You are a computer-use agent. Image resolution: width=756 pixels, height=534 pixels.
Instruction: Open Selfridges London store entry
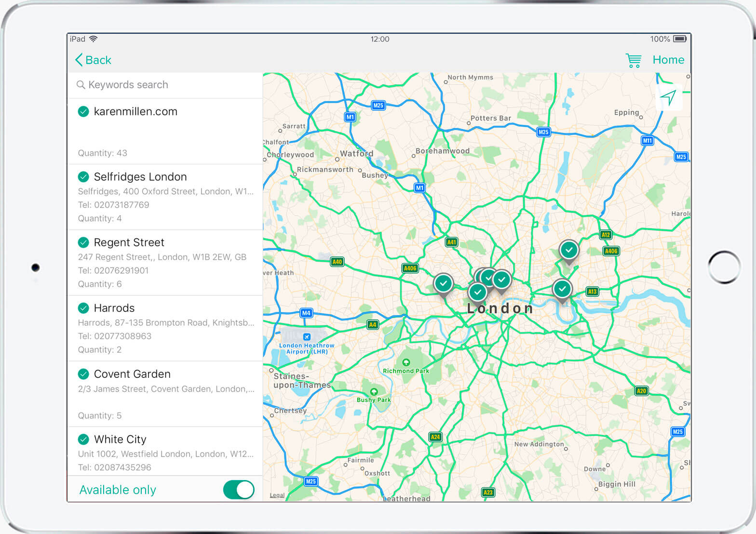pyautogui.click(x=165, y=197)
